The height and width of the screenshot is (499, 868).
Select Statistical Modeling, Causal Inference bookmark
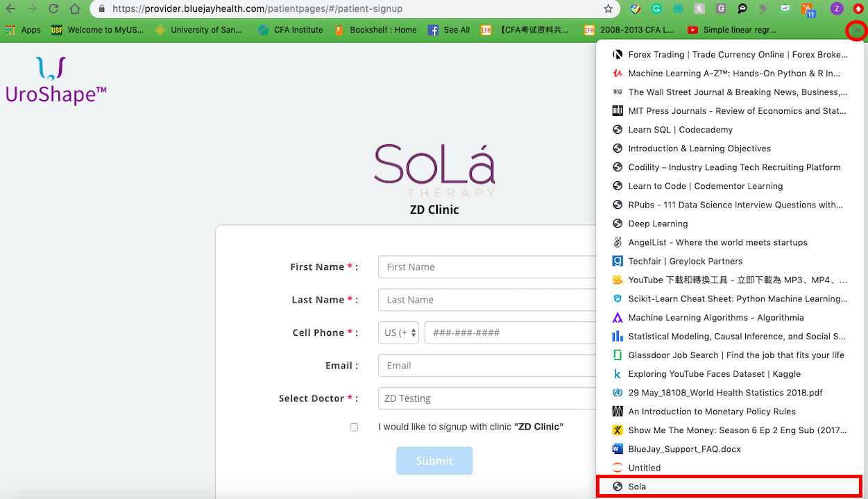(x=730, y=336)
